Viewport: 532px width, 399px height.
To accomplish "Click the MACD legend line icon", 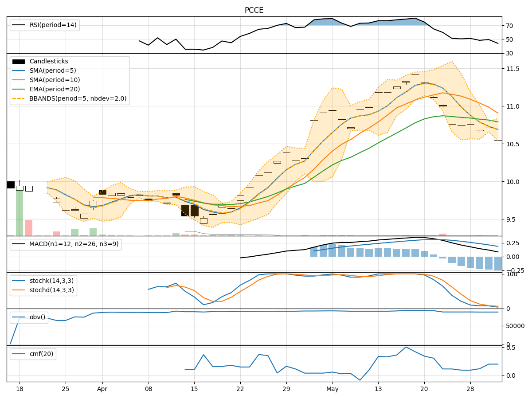I will tap(19, 243).
